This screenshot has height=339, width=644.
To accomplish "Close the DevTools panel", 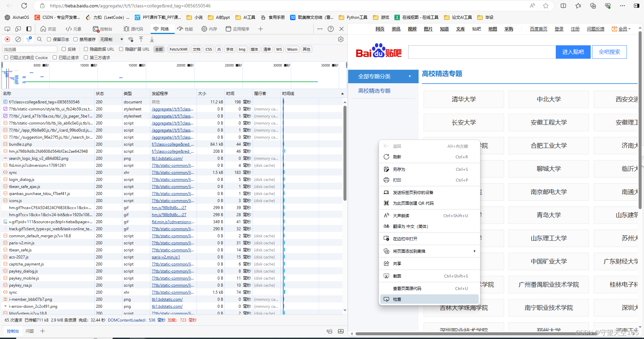I will [x=341, y=29].
